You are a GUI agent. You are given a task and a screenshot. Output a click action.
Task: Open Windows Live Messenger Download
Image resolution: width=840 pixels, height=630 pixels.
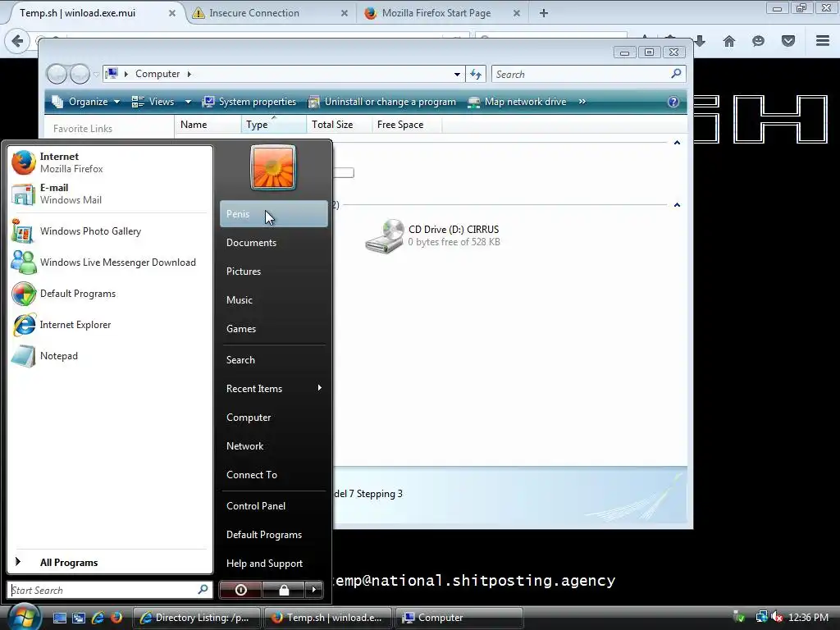(110, 262)
